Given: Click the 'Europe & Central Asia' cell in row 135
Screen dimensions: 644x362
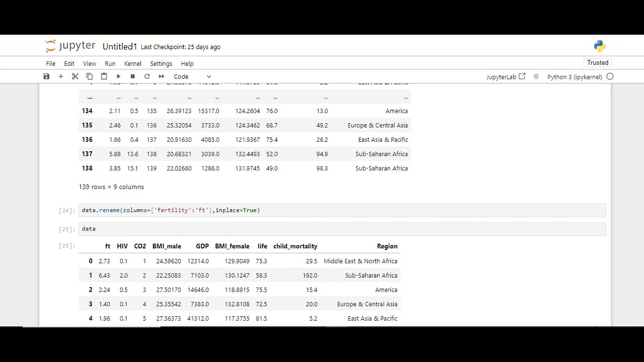Looking at the screenshot, I should click(x=377, y=125).
